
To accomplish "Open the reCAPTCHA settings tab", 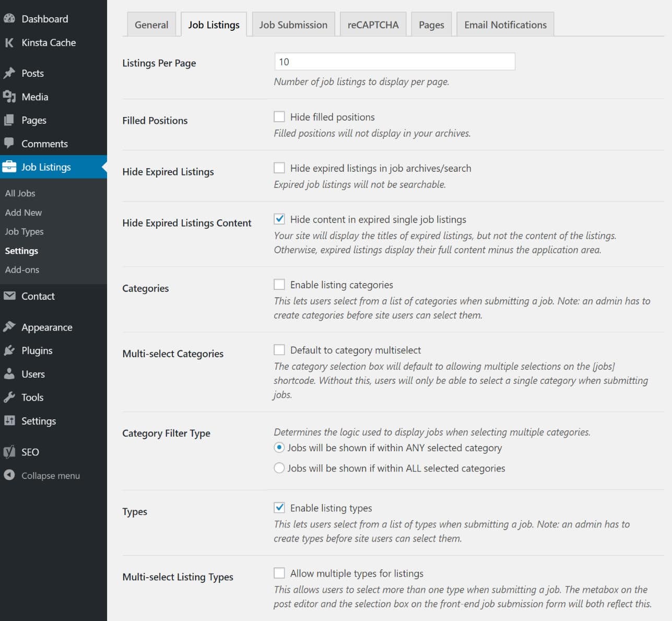I will tap(373, 24).
